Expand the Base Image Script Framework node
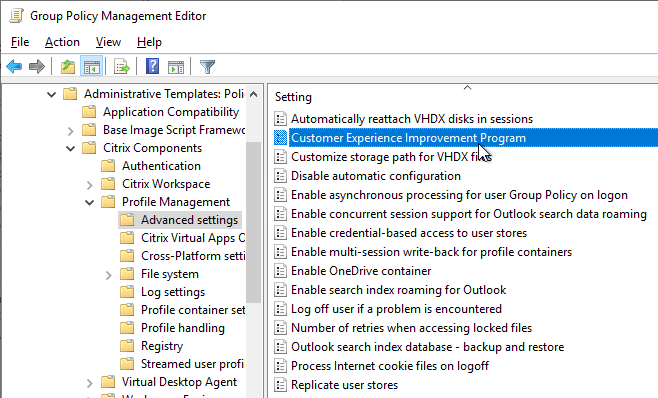Screen dimensions: 658x398 (70, 131)
